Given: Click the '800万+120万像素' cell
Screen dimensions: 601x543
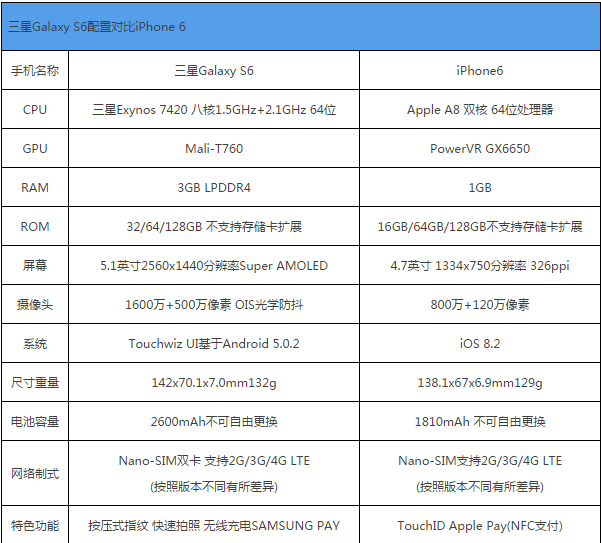Looking at the screenshot, I should coord(480,305).
